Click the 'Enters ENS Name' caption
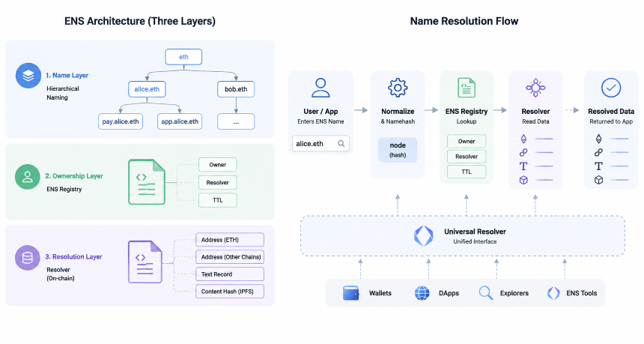The image size is (644, 344). pos(321,121)
